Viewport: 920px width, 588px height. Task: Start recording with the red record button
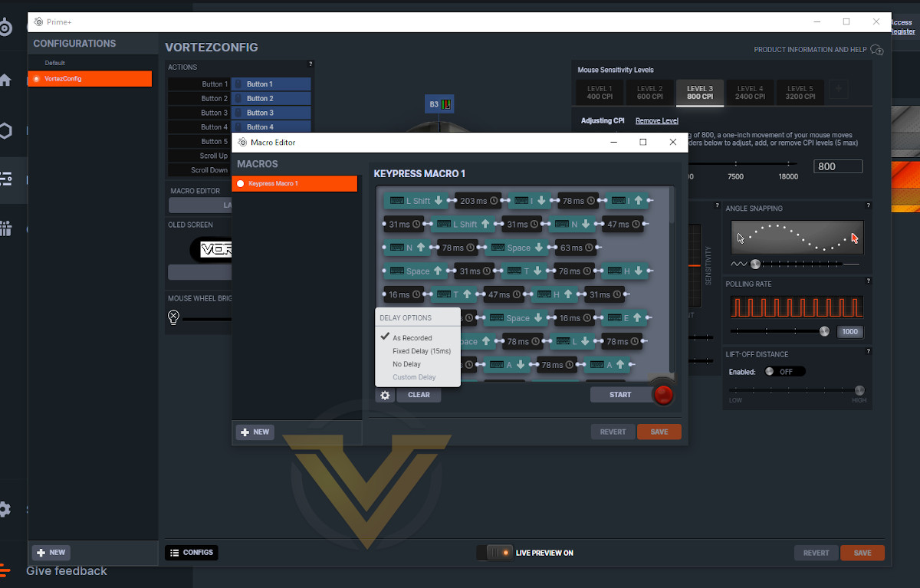pos(663,395)
